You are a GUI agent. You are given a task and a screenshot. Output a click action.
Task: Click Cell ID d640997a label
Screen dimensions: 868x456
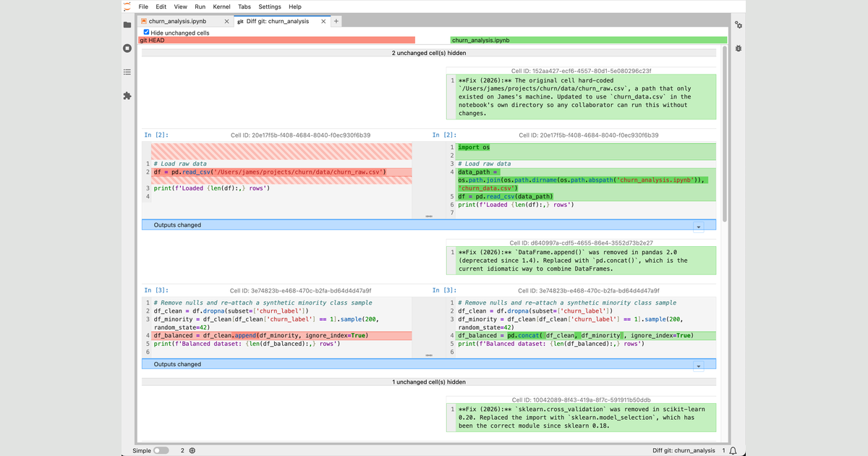pyautogui.click(x=581, y=243)
